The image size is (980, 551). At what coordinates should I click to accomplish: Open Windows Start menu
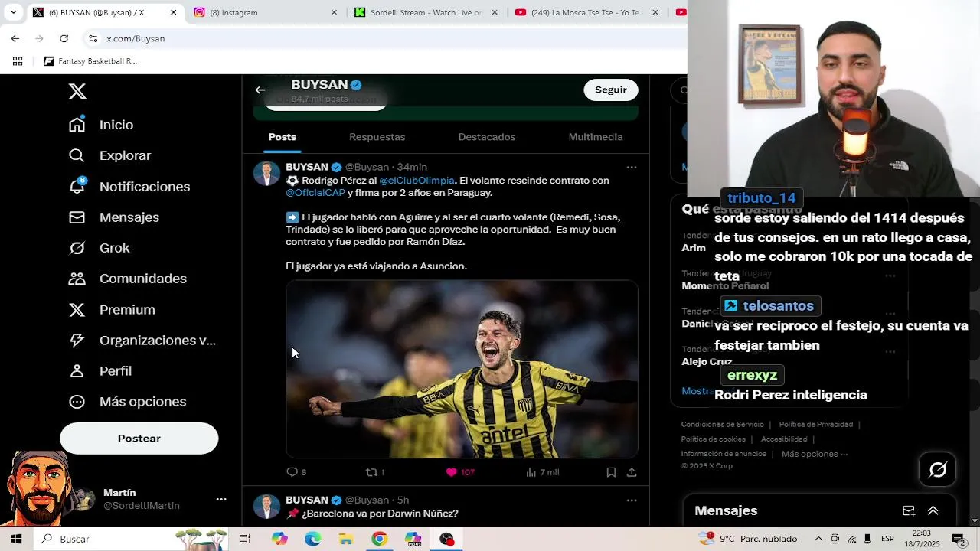[x=16, y=539]
